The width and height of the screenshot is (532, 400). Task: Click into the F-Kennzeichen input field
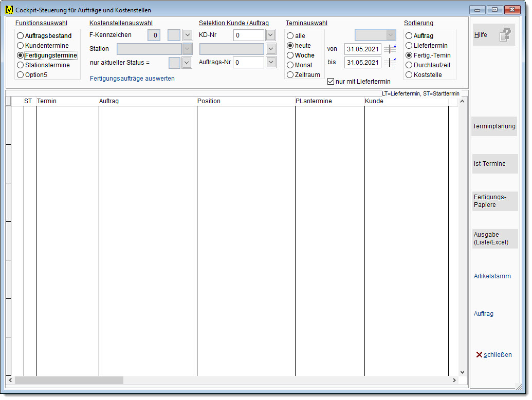[154, 35]
